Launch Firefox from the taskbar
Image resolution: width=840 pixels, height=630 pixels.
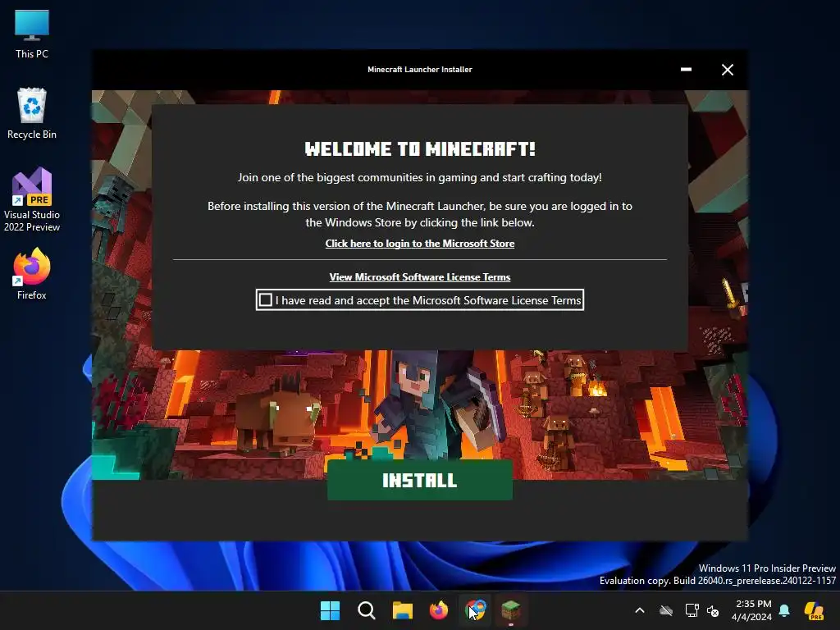tap(439, 610)
